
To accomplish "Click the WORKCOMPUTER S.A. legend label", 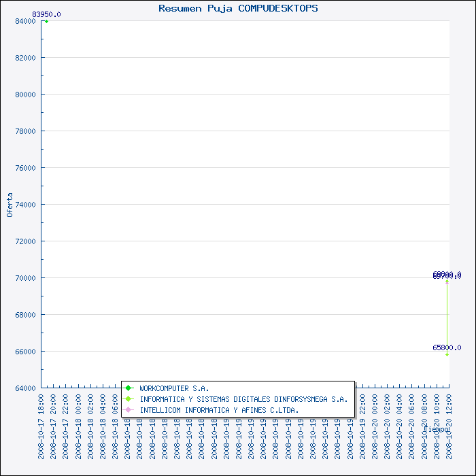I will (x=169, y=388).
